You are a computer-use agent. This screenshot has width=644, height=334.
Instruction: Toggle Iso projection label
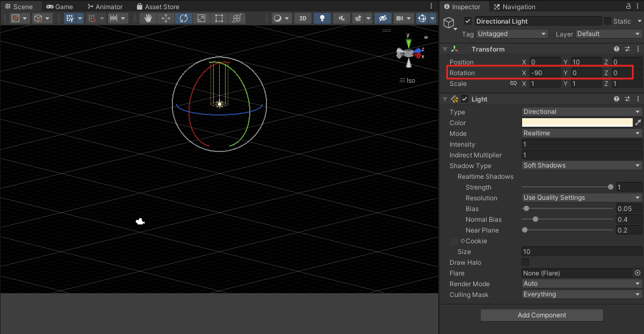(x=408, y=81)
